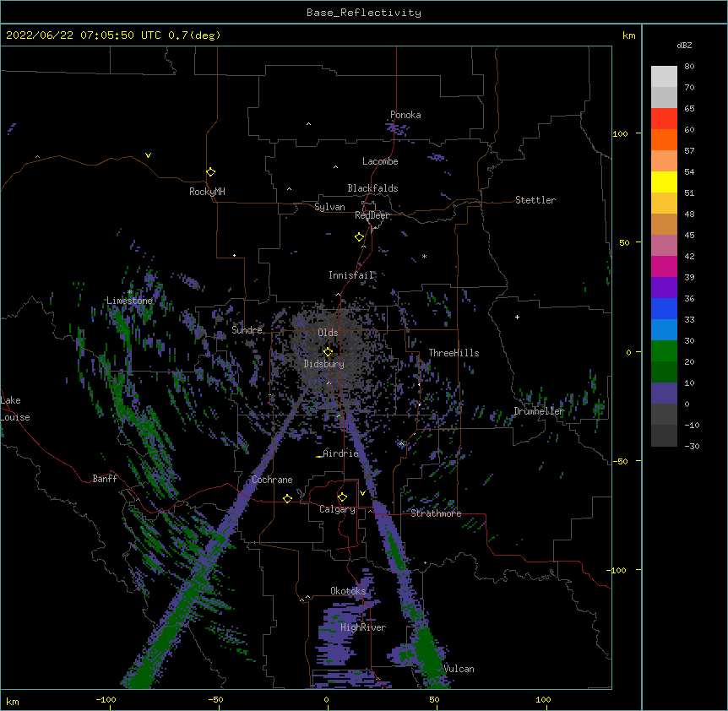This screenshot has width=728, height=711.
Task: Click the Calgary city label
Action: (338, 509)
